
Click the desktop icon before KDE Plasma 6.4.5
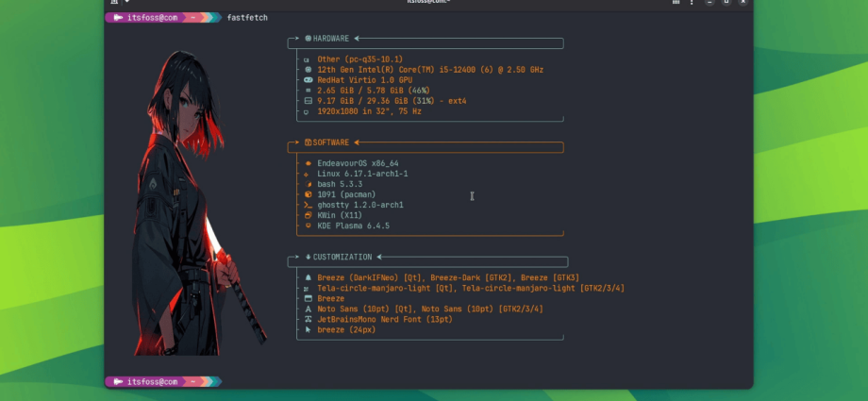(x=309, y=226)
